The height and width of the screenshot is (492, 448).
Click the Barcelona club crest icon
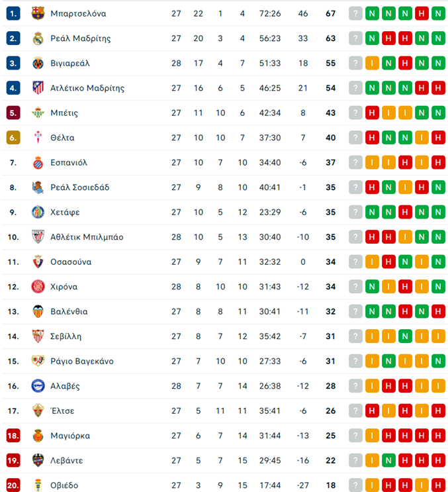point(38,13)
